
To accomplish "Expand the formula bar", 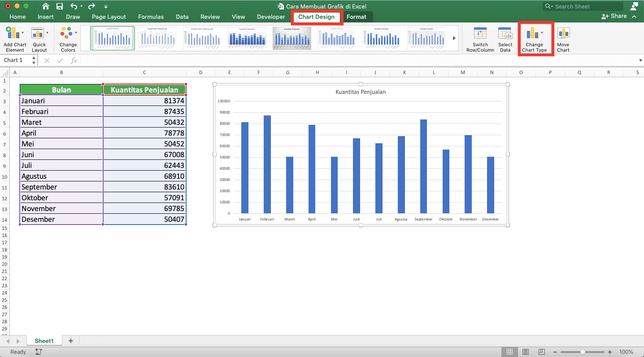I will point(640,60).
